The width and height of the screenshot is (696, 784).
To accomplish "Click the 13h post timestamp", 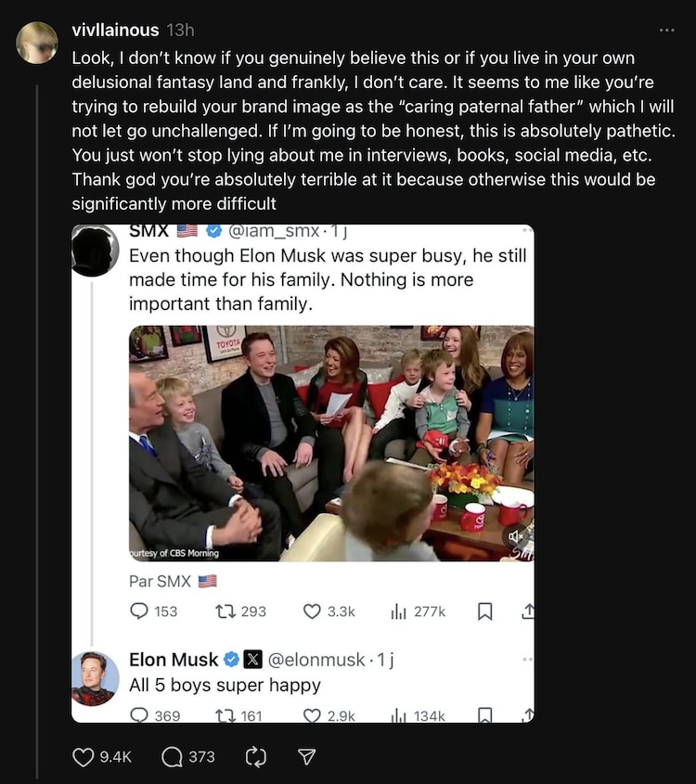I will (x=180, y=31).
